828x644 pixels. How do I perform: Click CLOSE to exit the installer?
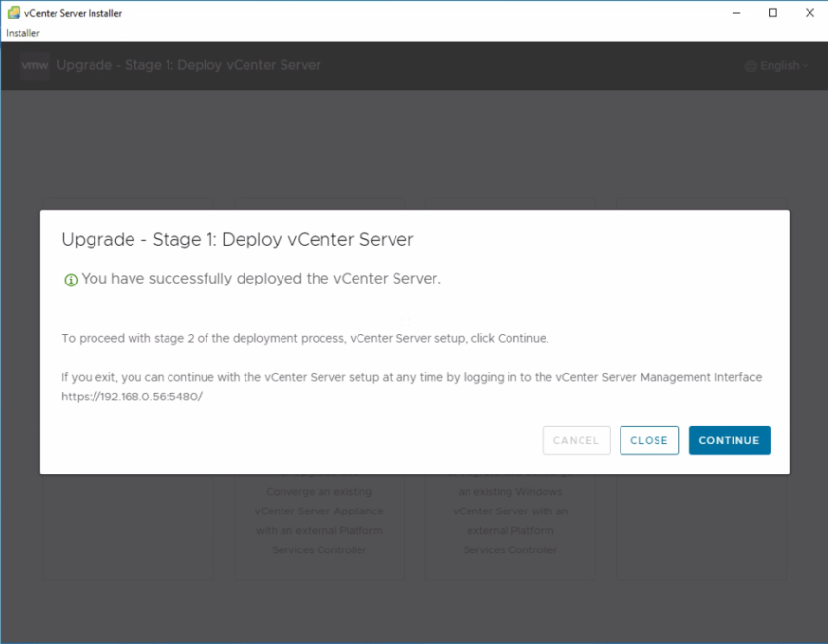pos(649,439)
